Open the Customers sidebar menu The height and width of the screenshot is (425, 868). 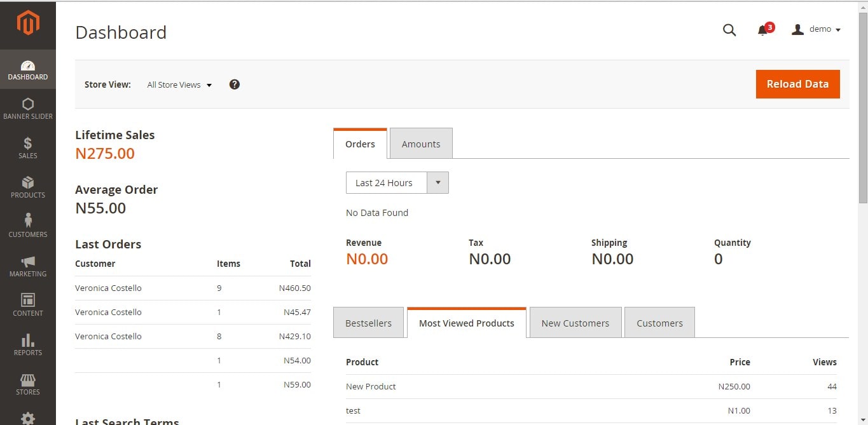[28, 227]
